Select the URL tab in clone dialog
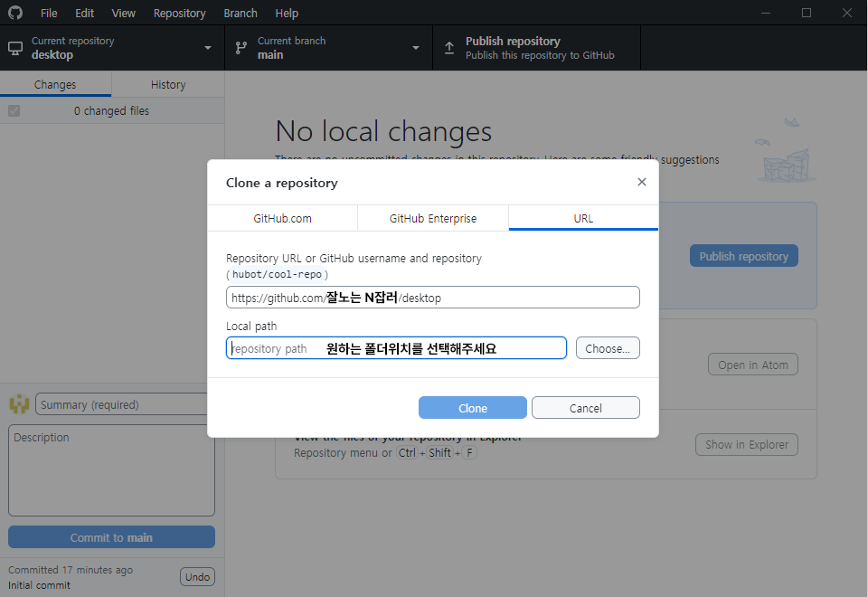This screenshot has height=597, width=868. pyautogui.click(x=583, y=218)
